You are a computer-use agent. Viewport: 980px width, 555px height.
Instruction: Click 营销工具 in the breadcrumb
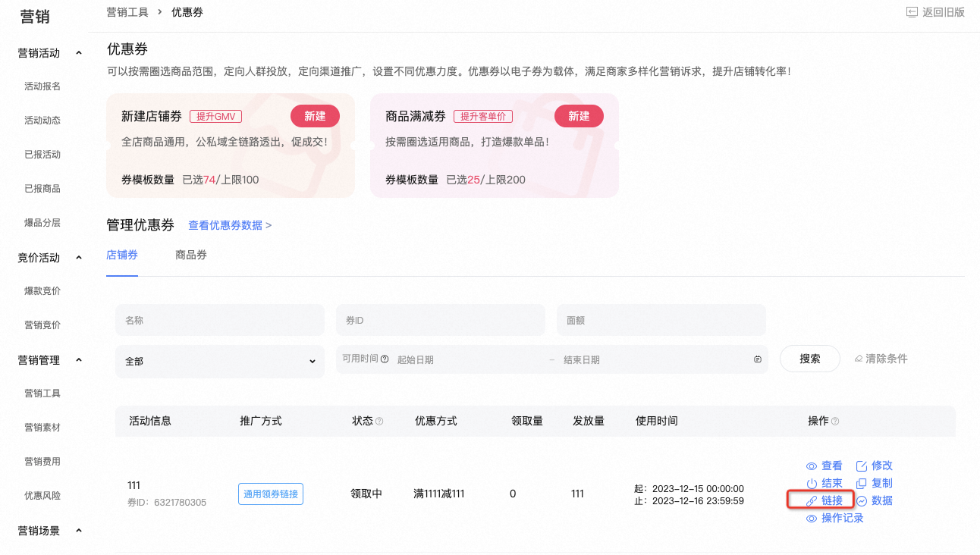[x=127, y=12]
